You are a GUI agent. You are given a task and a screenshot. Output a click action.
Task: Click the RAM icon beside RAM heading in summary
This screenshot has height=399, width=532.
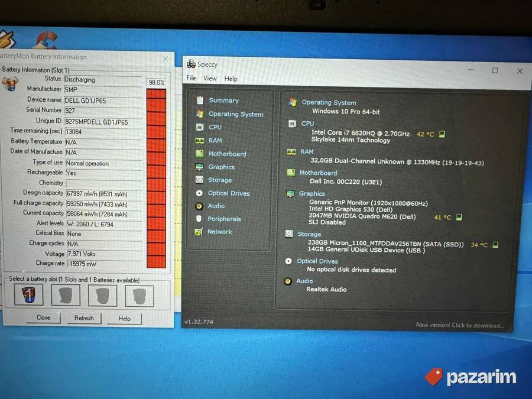coord(291,151)
